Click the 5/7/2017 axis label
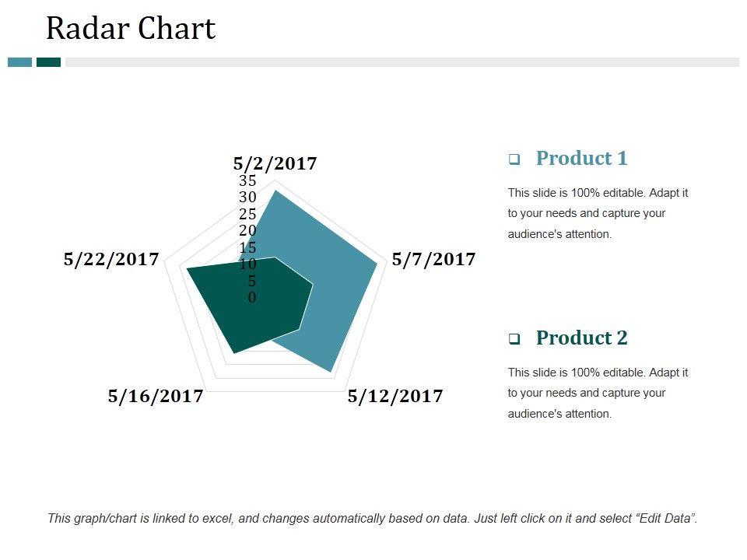 433,260
